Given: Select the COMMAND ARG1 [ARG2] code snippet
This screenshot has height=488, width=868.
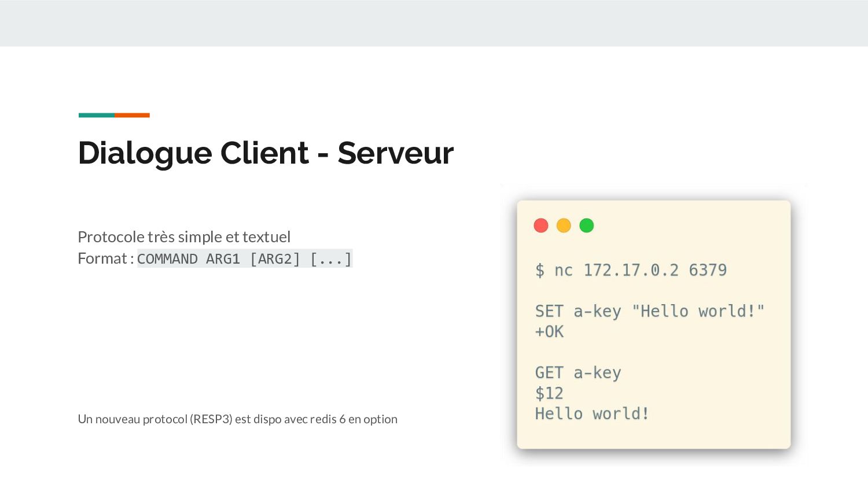Looking at the screenshot, I should click(x=244, y=259).
